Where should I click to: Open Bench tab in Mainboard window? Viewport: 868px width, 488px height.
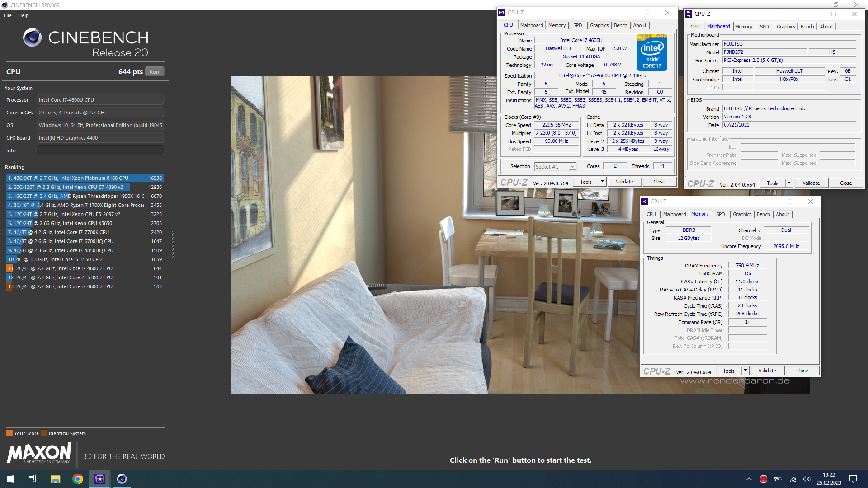click(807, 27)
